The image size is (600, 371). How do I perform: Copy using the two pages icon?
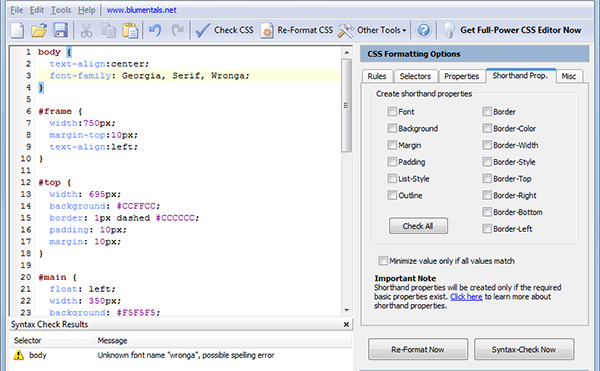[108, 30]
